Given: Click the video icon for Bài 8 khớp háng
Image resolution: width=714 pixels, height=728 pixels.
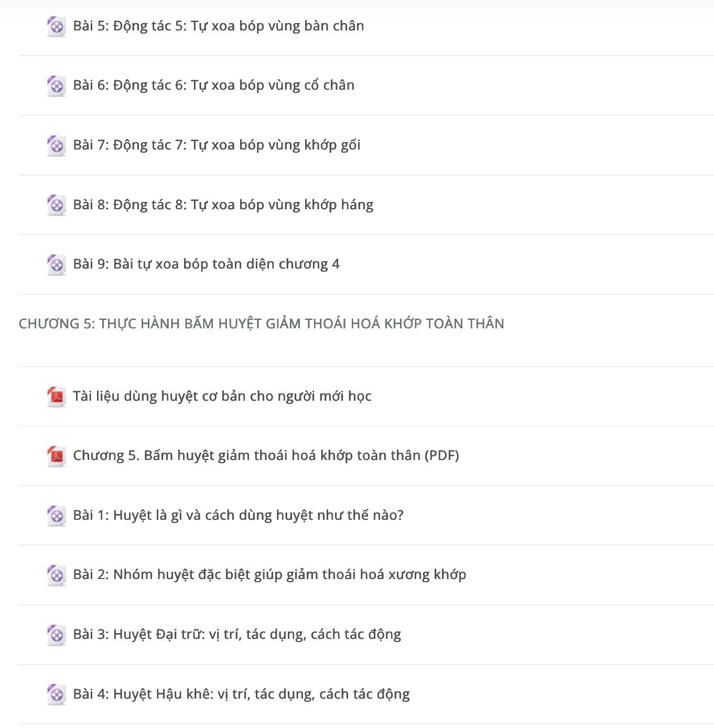Looking at the screenshot, I should point(56,205).
